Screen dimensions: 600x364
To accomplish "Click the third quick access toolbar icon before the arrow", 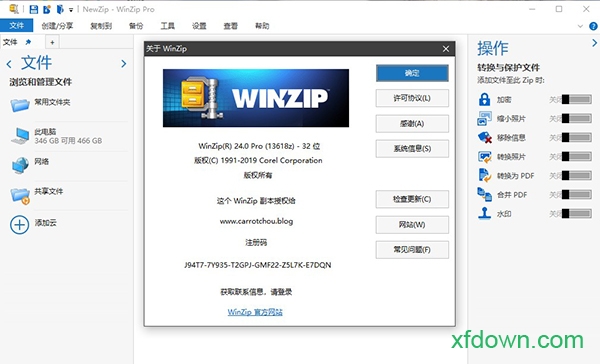I will [x=60, y=9].
